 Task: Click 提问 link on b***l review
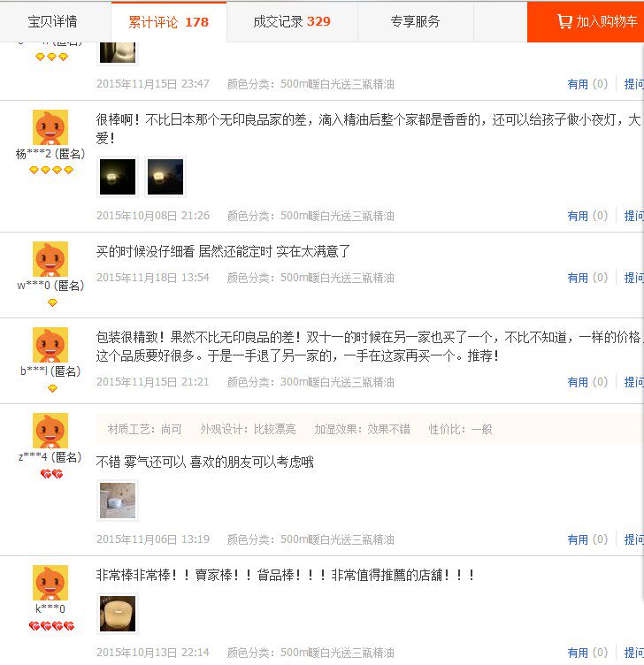pyautogui.click(x=633, y=382)
